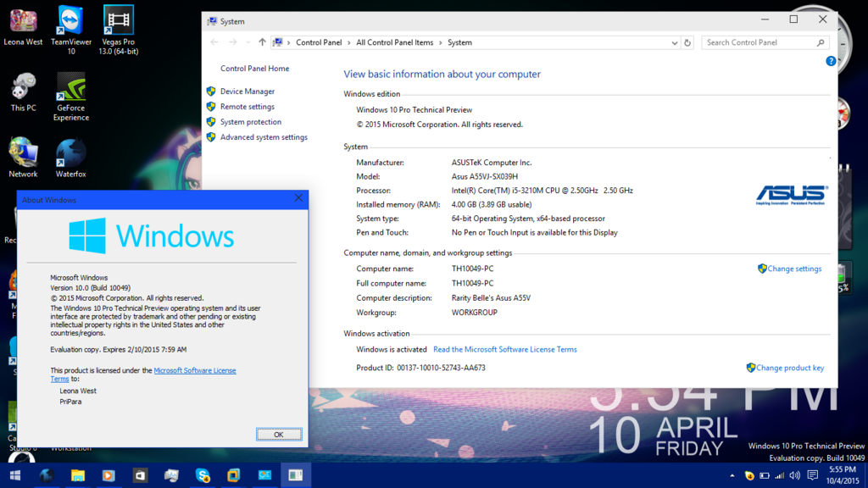
Task: Click active Control Panel taskbar button
Action: (x=296, y=475)
